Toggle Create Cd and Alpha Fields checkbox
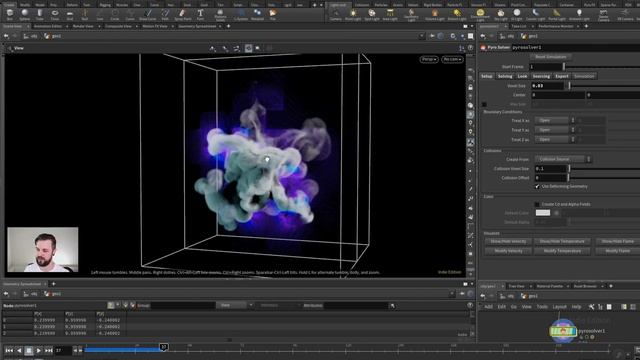This screenshot has width=640, height=360. [x=537, y=204]
